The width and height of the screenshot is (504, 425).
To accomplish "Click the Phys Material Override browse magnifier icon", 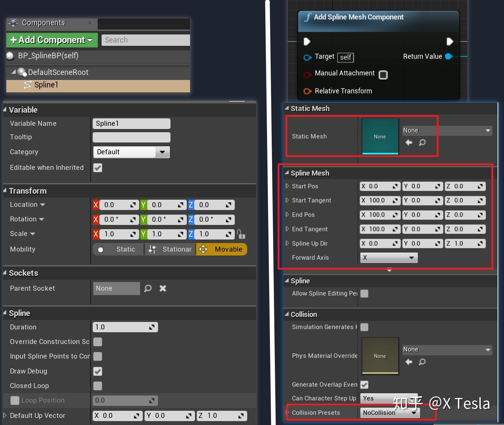I will 422,362.
